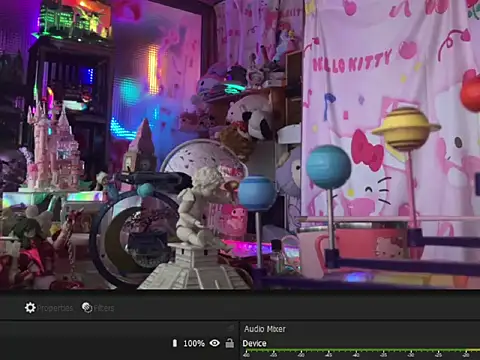The height and width of the screenshot is (360, 480).
Task: Open source Properties via gear button
Action: click(x=49, y=308)
